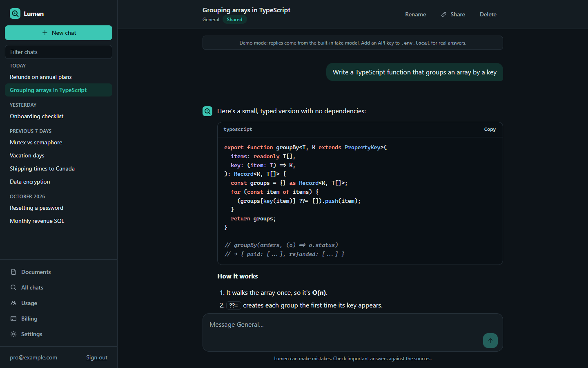Click the Lumen logo icon in sidebar
Viewport: 588px width, 368px height.
[x=15, y=13]
